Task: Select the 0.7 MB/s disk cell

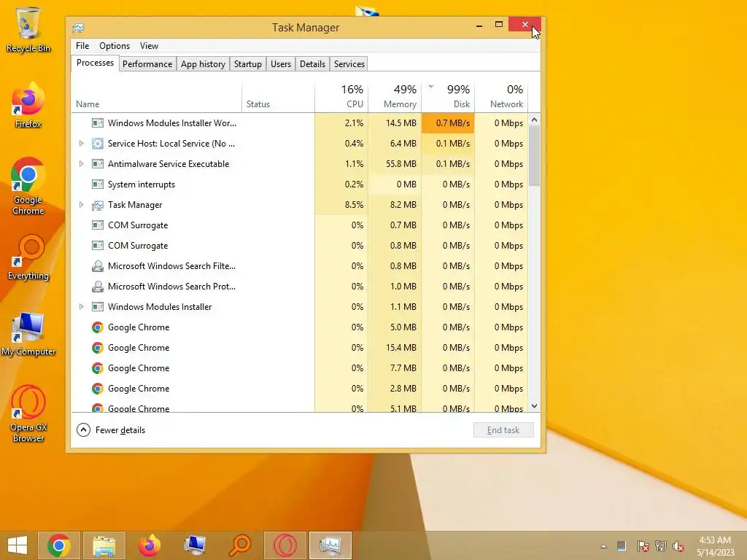Action: [448, 122]
